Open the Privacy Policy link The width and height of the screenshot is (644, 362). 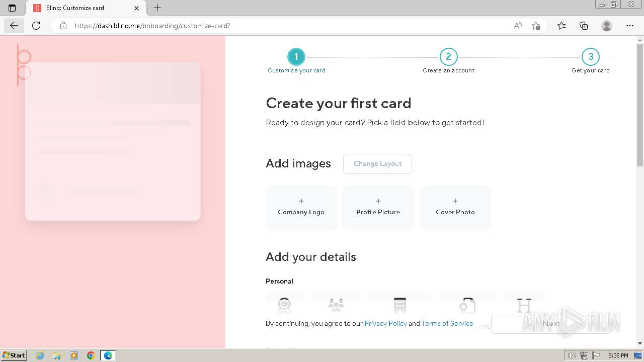click(385, 323)
